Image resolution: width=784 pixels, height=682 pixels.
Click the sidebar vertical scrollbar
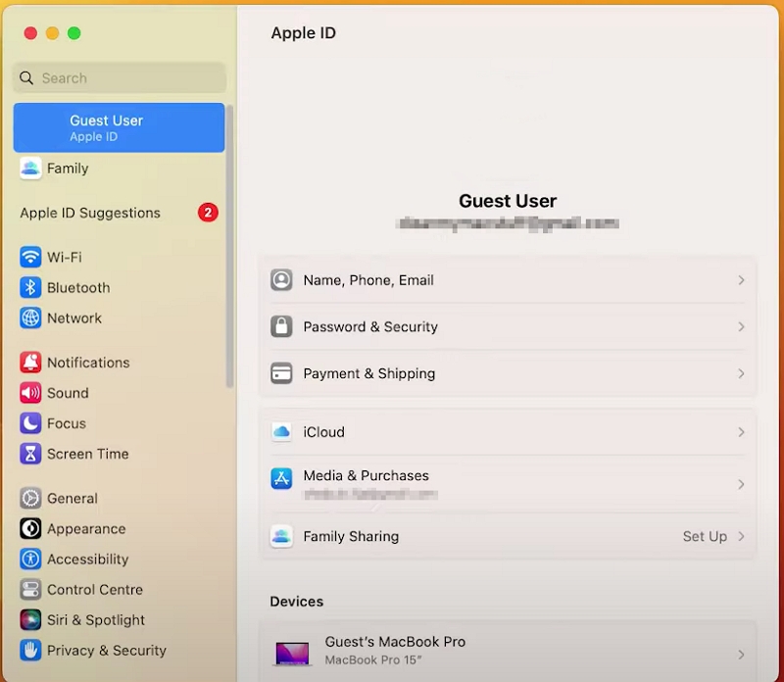229,246
